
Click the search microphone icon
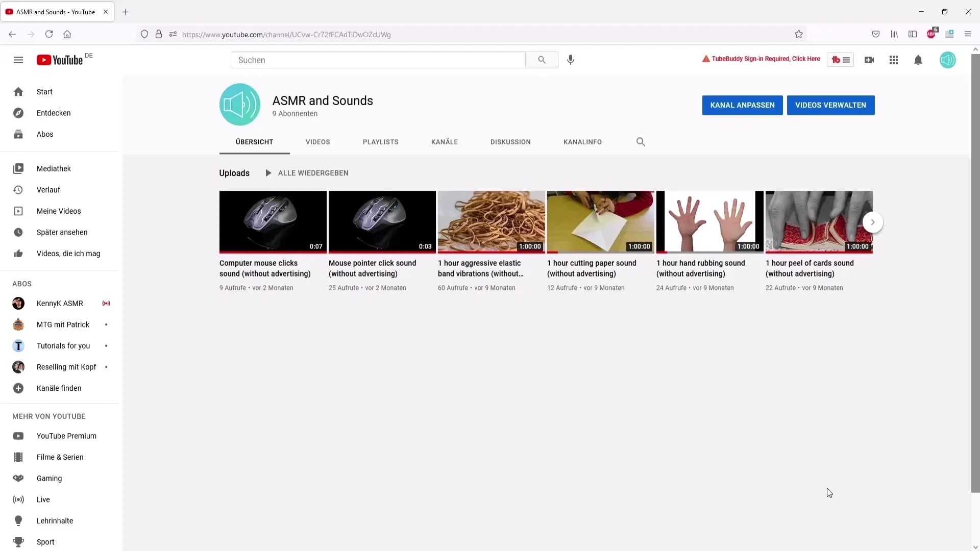click(x=570, y=59)
